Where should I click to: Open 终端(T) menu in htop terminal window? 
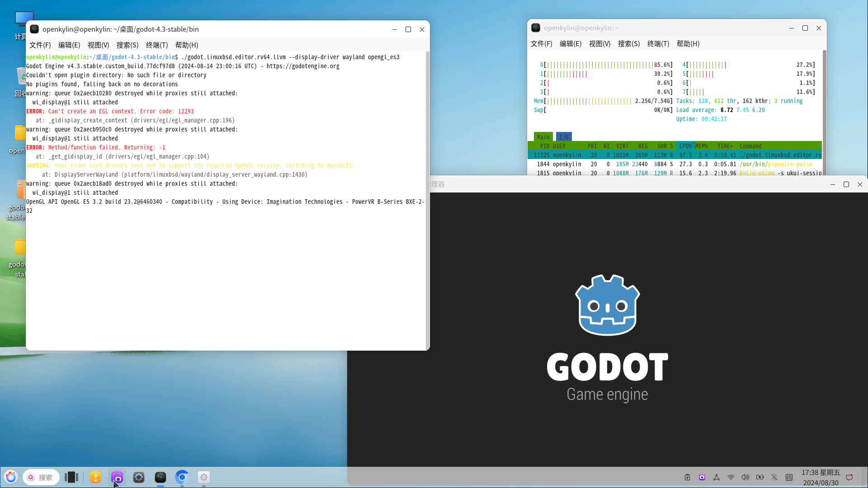pos(658,44)
